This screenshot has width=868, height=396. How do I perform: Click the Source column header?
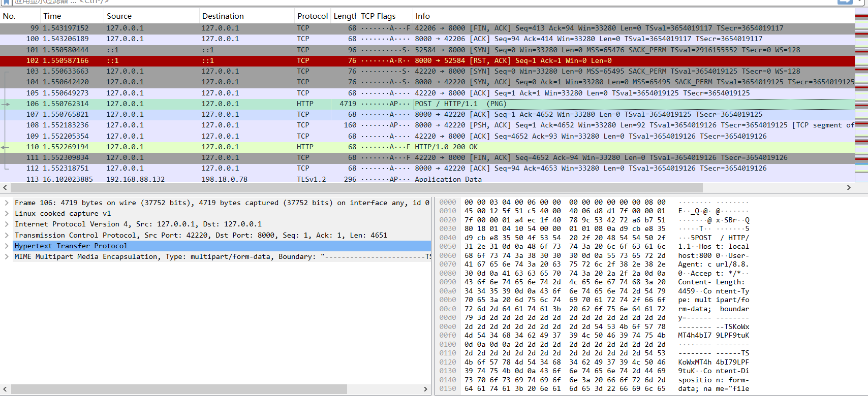coord(151,16)
